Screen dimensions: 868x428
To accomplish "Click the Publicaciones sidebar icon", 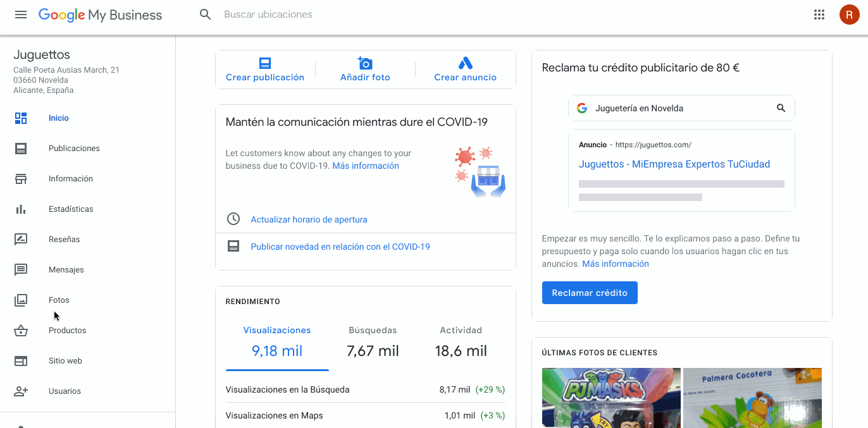I will [21, 149].
